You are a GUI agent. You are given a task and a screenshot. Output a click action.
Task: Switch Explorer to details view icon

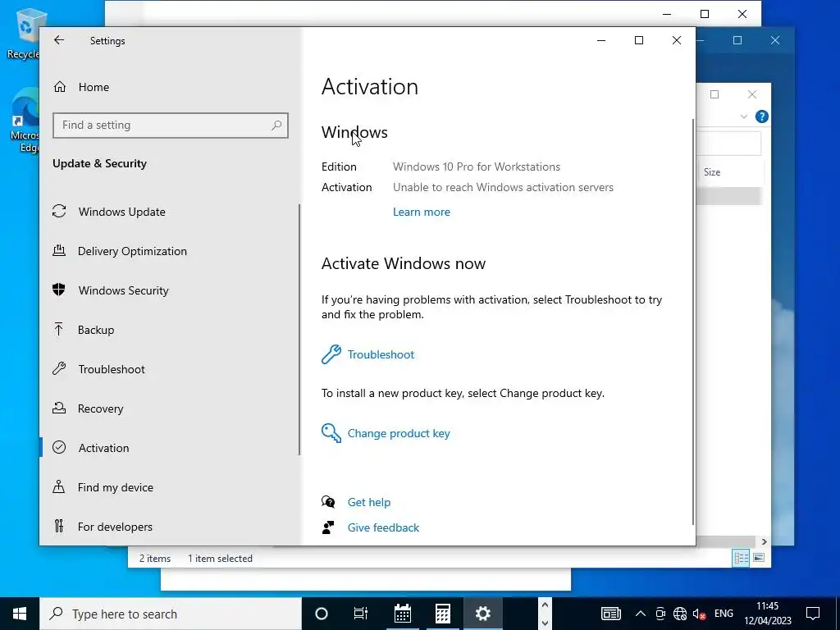[x=741, y=558]
